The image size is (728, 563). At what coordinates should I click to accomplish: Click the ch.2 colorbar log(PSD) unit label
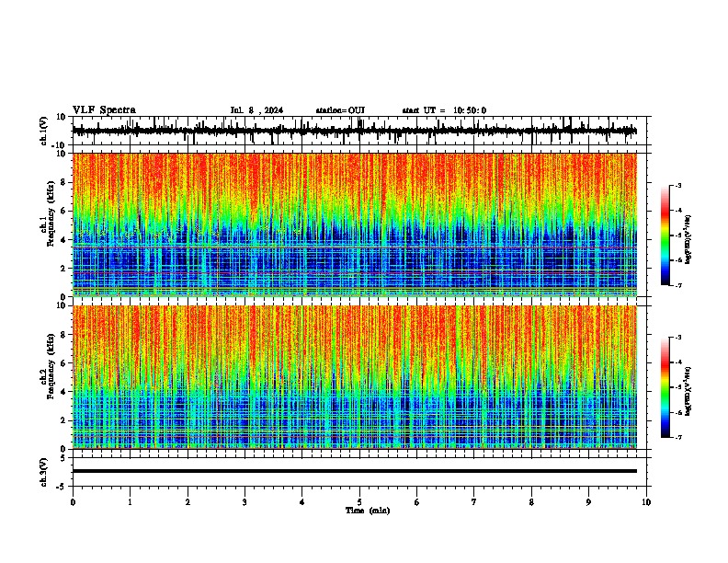(688, 391)
